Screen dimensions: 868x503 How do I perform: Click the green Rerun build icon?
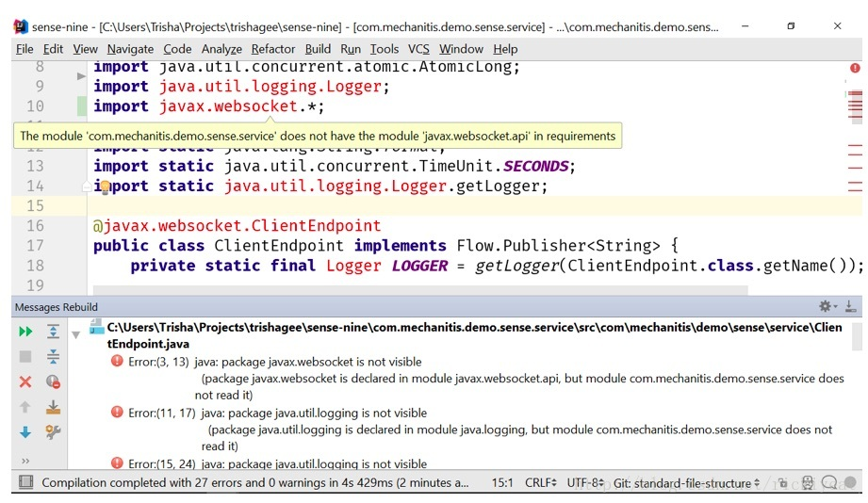point(25,332)
